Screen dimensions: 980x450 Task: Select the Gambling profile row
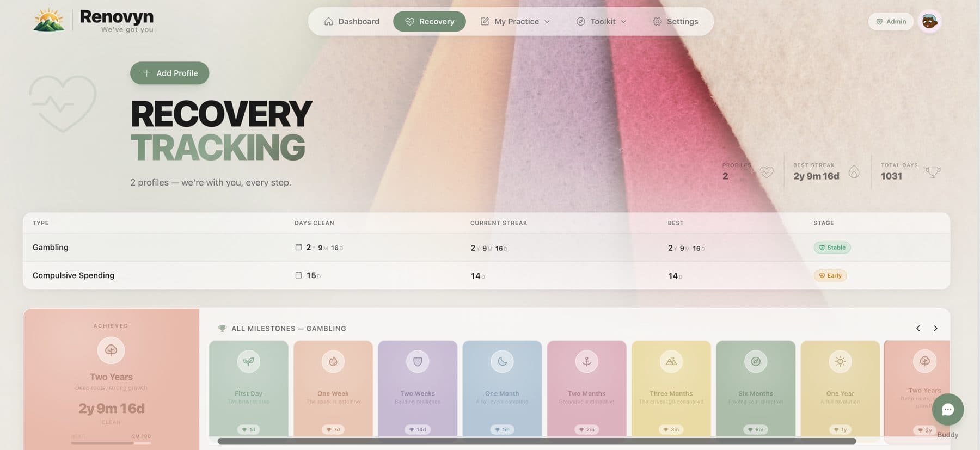tap(486, 248)
